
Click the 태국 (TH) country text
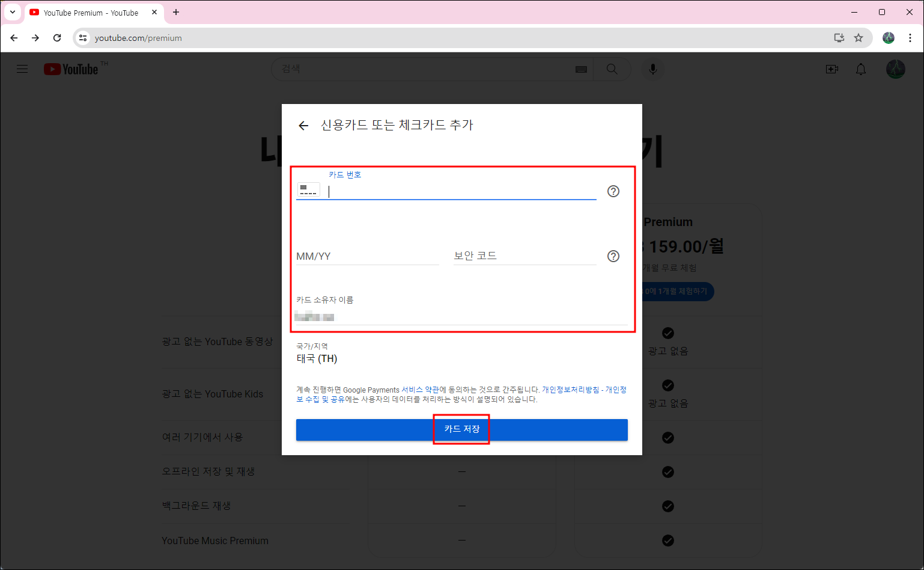coord(317,359)
